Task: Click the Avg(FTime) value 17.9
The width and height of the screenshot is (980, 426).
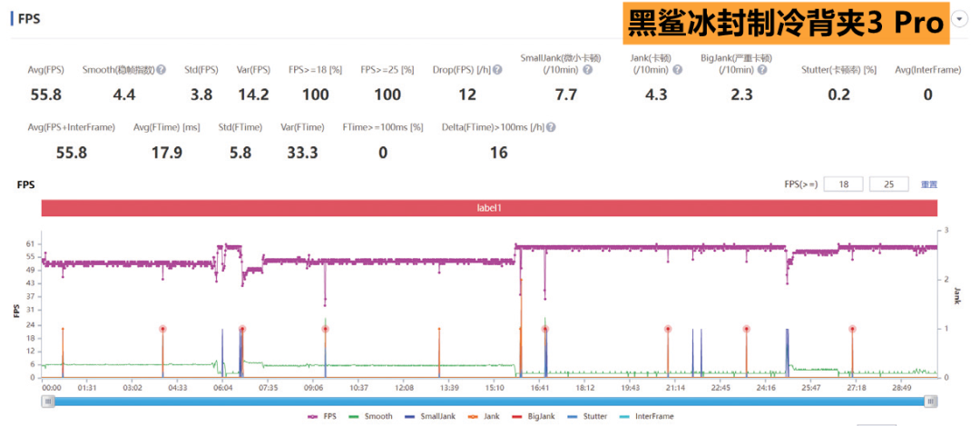Action: pyautogui.click(x=167, y=153)
